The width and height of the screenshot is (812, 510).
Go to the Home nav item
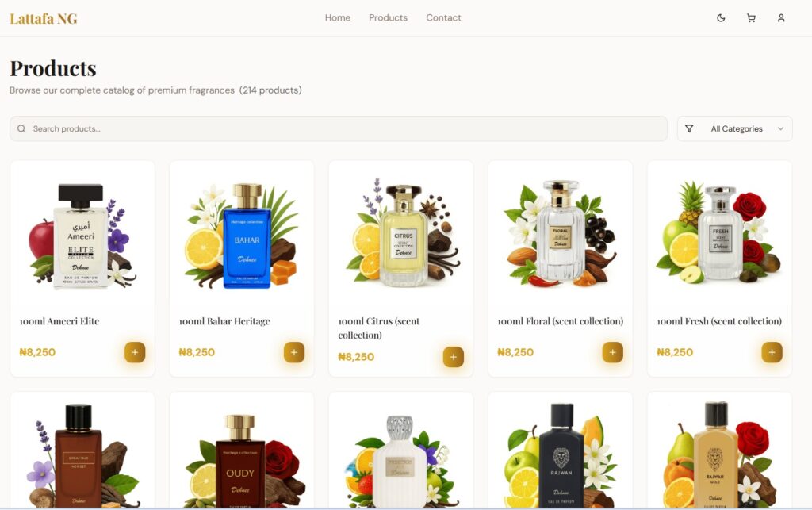[338, 17]
